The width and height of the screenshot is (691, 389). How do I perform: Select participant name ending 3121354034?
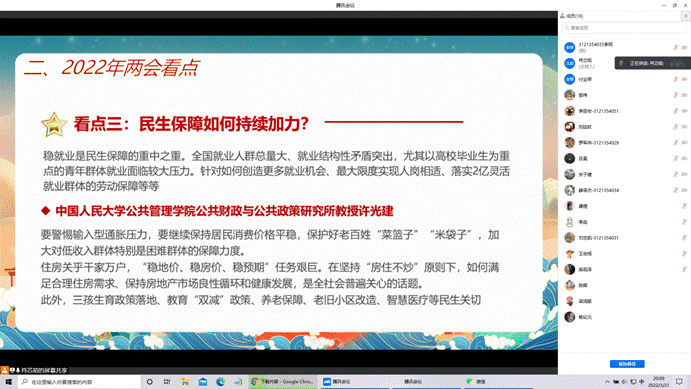(x=598, y=190)
